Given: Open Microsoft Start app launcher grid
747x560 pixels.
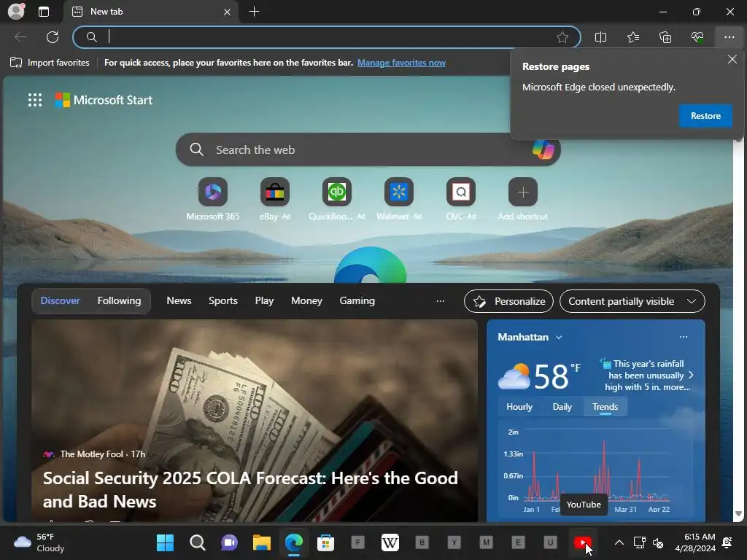Looking at the screenshot, I should pos(35,100).
